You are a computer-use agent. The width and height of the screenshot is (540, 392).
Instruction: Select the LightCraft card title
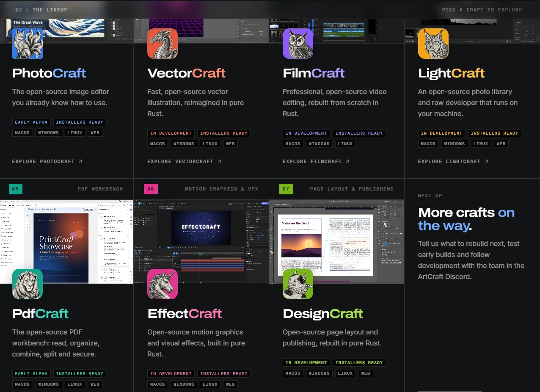point(451,73)
